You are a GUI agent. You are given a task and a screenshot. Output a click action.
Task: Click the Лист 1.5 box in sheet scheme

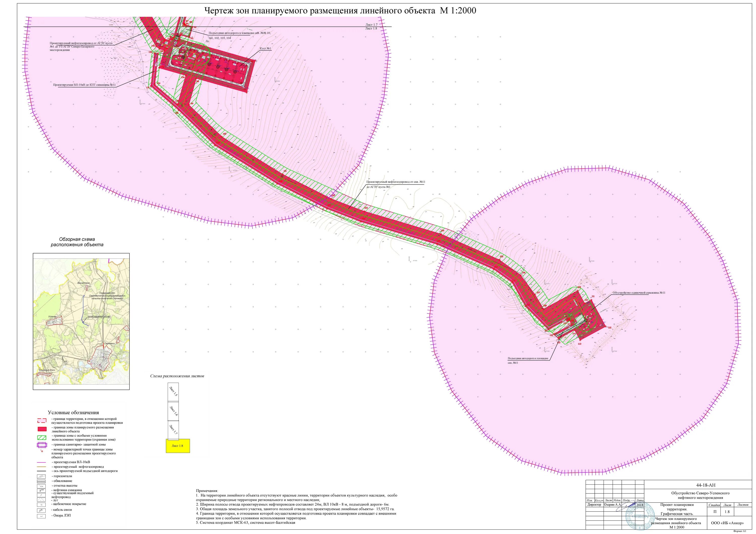tap(173, 392)
